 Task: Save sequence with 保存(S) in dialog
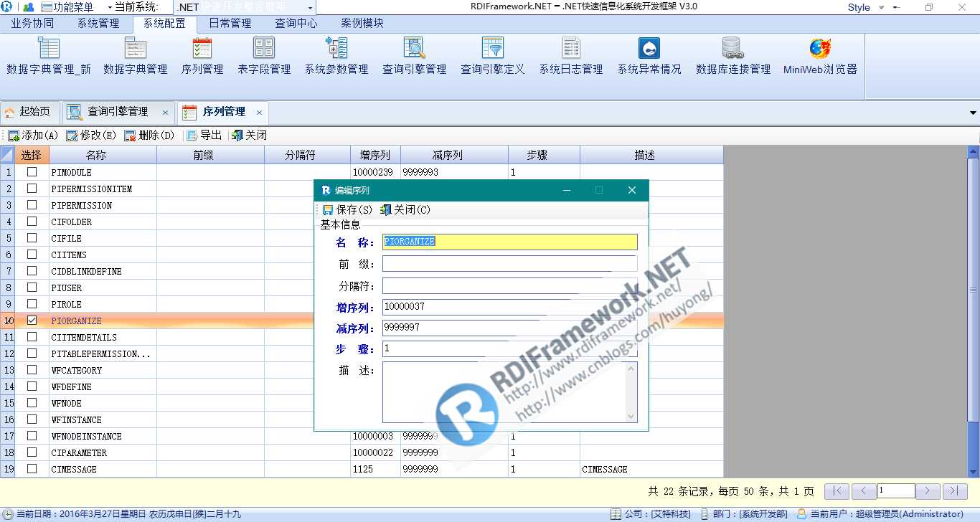(347, 210)
